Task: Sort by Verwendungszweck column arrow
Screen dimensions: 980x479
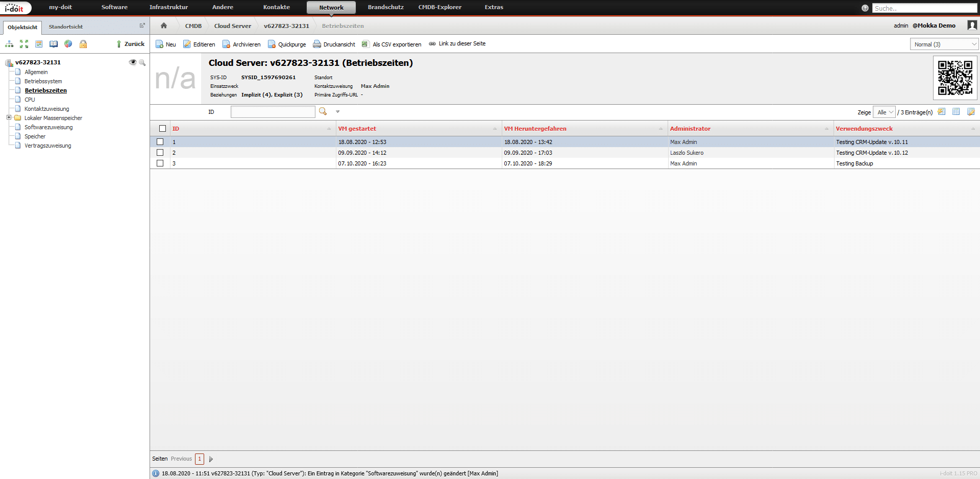Action: 973,129
